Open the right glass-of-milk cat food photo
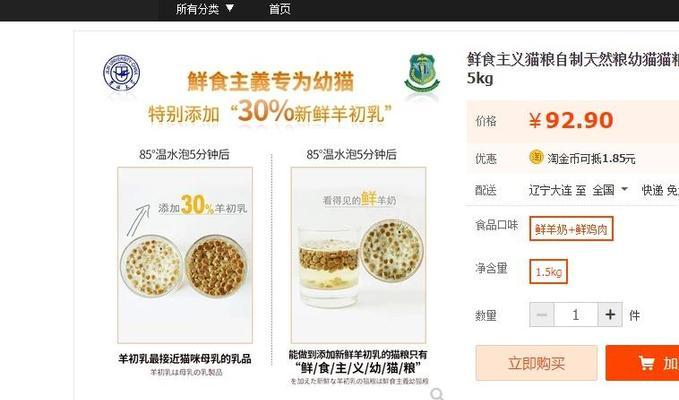The image size is (679, 400). click(x=359, y=255)
